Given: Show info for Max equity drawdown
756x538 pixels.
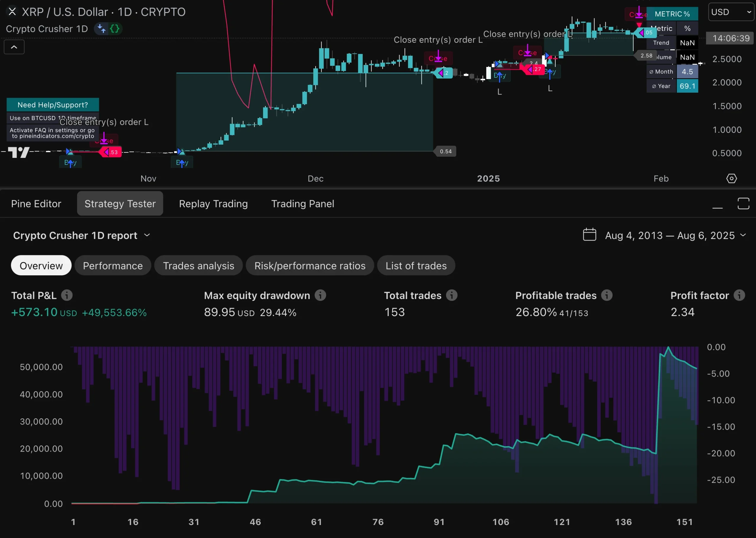Looking at the screenshot, I should coord(320,295).
